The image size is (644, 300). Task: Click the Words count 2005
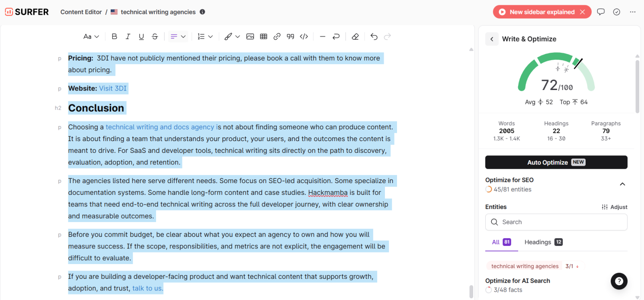(x=506, y=131)
